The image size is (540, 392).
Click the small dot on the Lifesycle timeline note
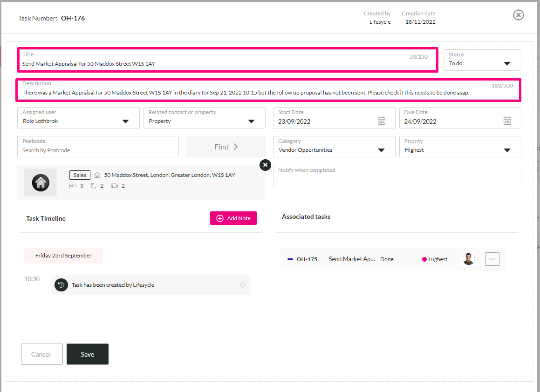243,284
